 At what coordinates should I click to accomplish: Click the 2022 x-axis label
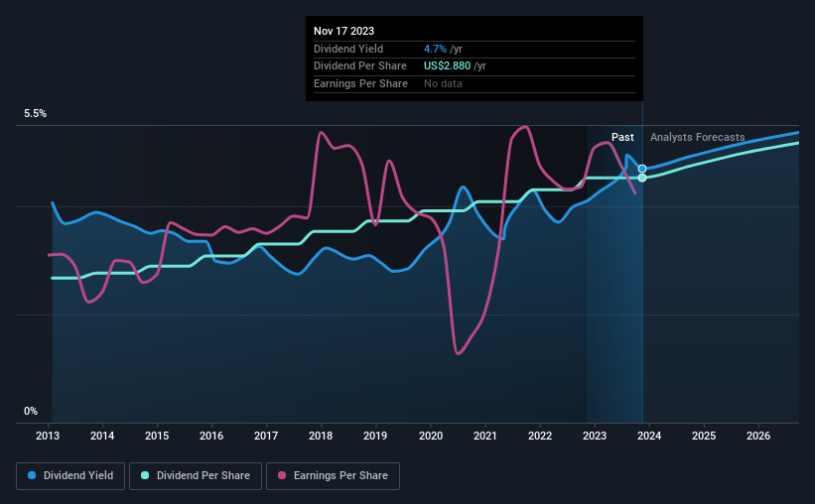coord(540,436)
